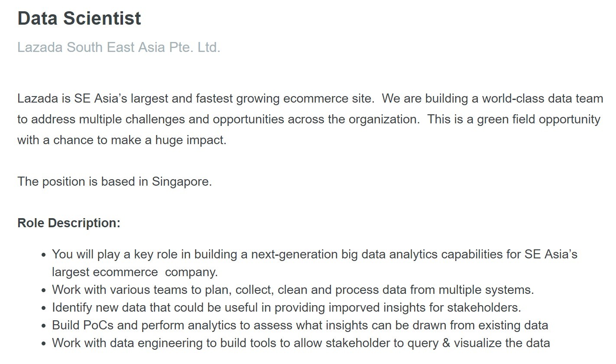Click the bullet dot beside Identify new data
The width and height of the screenshot is (616, 364).
coord(43,308)
